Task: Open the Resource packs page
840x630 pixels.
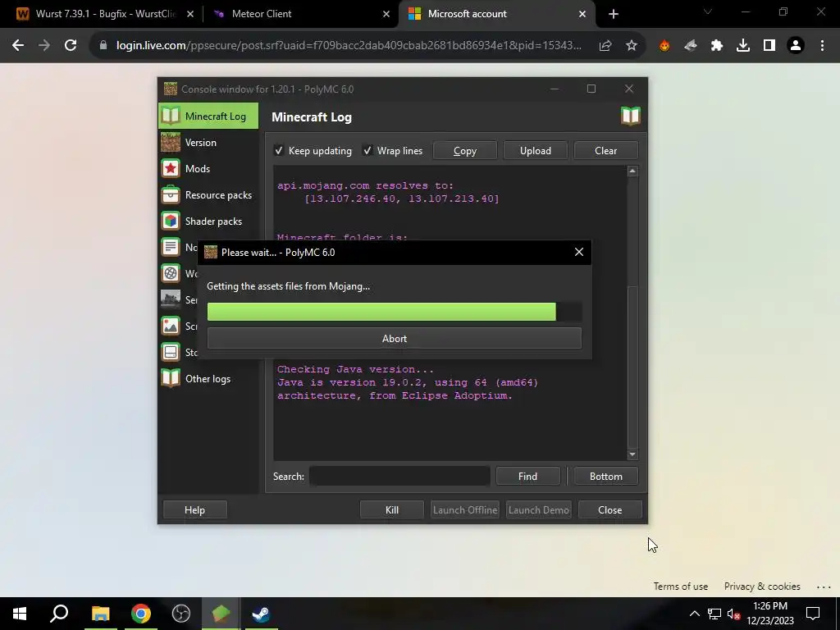Action: coord(208,195)
